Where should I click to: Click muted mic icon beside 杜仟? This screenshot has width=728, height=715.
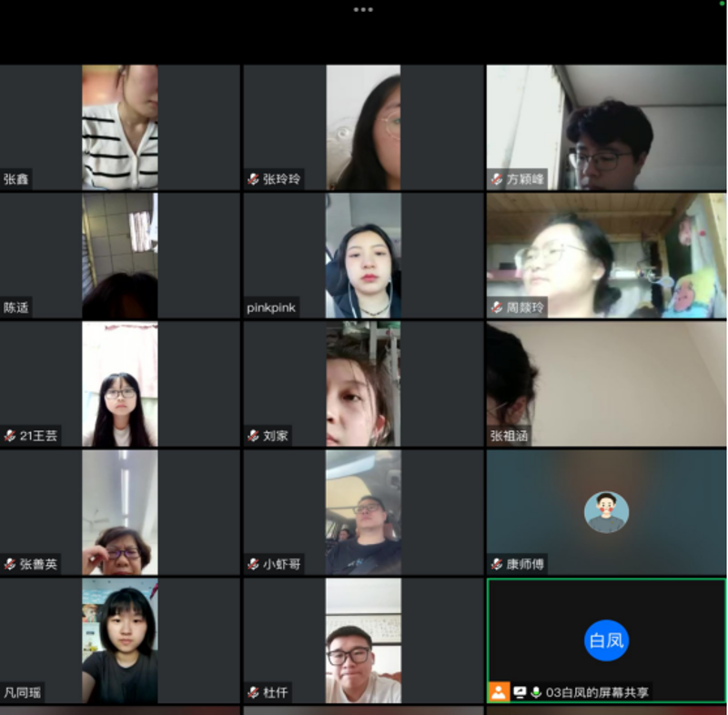pyautogui.click(x=253, y=693)
